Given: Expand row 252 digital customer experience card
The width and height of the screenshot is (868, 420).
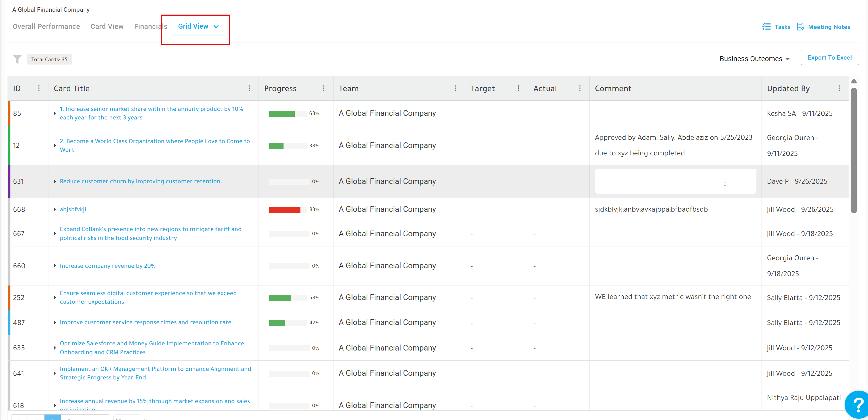Looking at the screenshot, I should coord(55,297).
